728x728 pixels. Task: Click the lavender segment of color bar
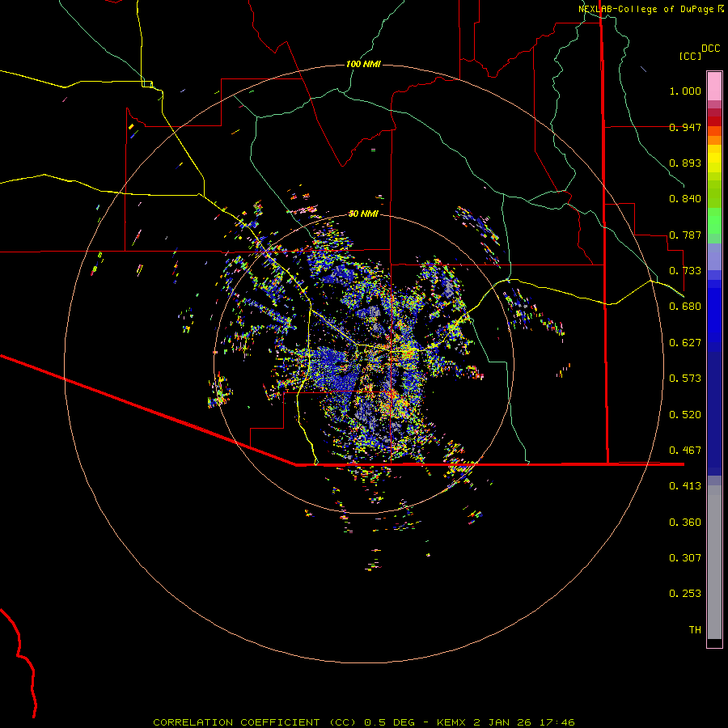(714, 256)
